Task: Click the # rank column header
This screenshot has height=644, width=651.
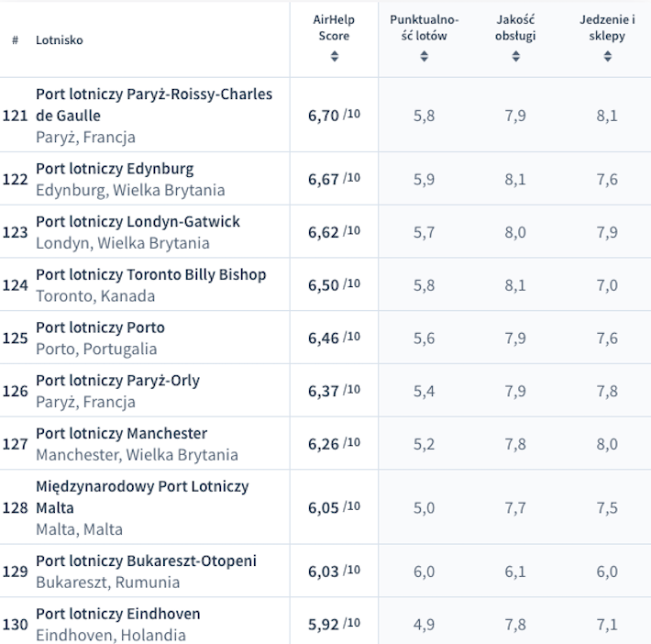Action: point(16,40)
